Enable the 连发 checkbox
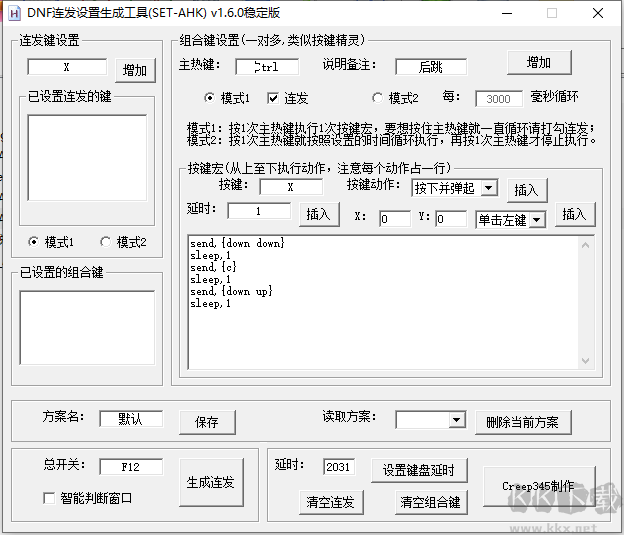This screenshot has height=535, width=624. [x=273, y=98]
